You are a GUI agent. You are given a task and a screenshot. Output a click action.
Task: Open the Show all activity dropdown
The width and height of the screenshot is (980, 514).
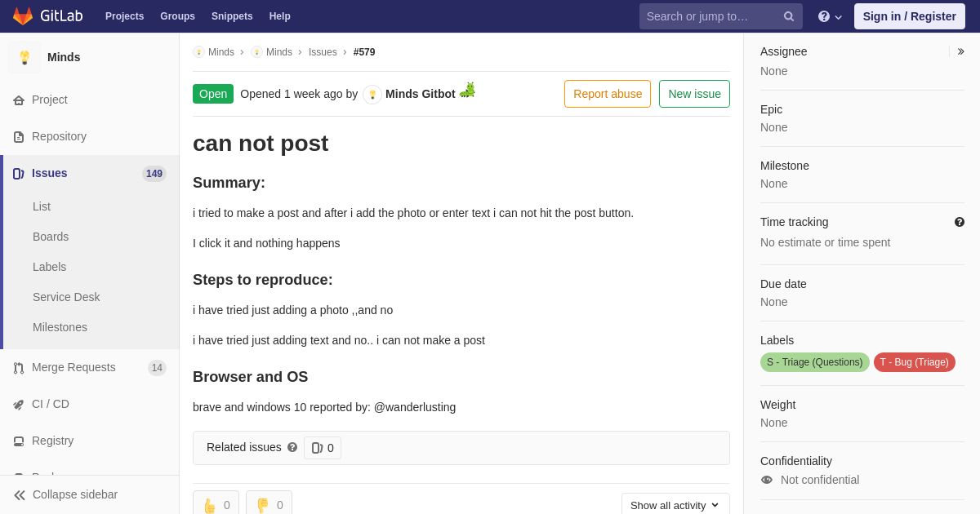coord(675,505)
